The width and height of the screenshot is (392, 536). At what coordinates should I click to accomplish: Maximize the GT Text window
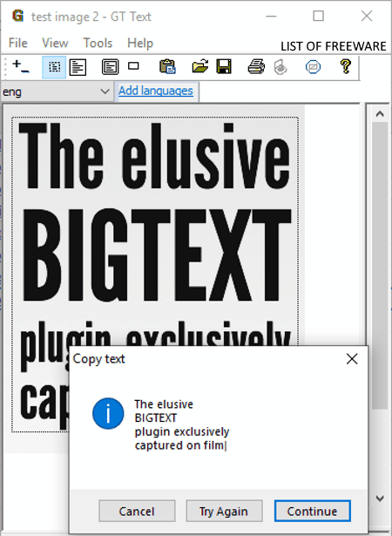[318, 16]
